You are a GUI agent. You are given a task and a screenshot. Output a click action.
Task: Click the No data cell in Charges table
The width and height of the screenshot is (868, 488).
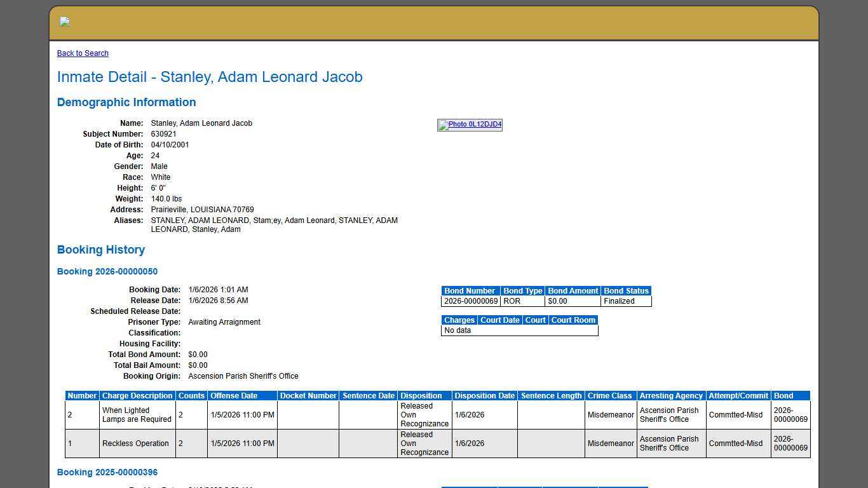click(458, 330)
